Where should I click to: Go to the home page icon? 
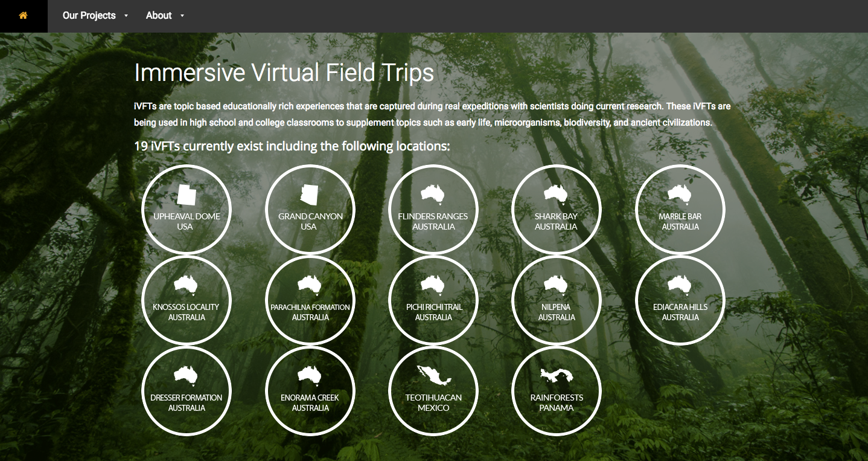(x=23, y=16)
